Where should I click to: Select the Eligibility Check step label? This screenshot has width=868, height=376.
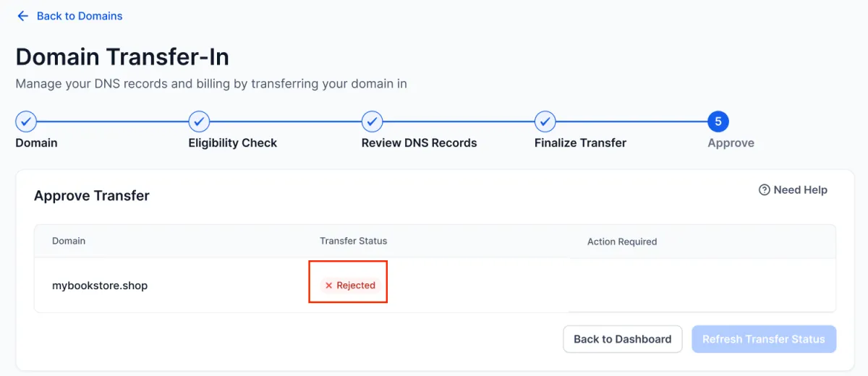232,143
